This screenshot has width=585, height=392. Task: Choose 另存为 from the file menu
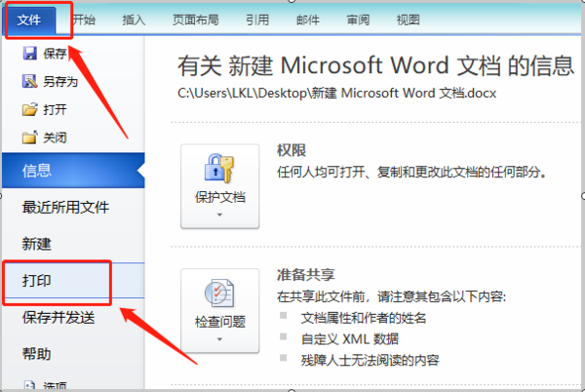pyautogui.click(x=60, y=81)
